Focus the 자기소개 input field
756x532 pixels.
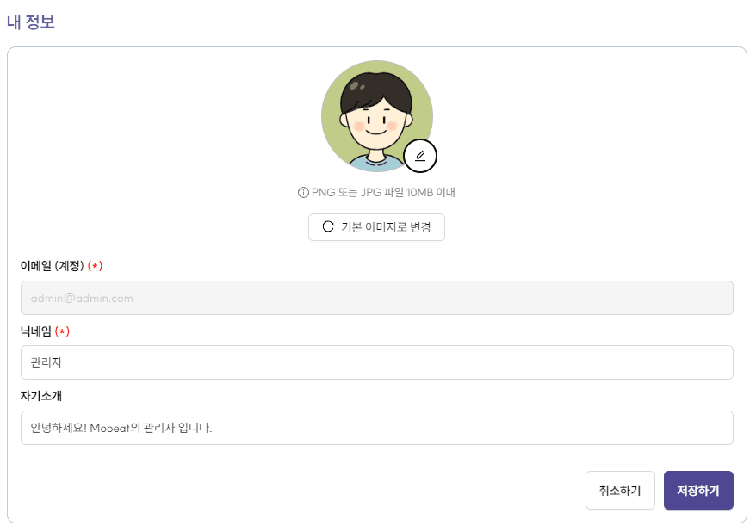377,428
